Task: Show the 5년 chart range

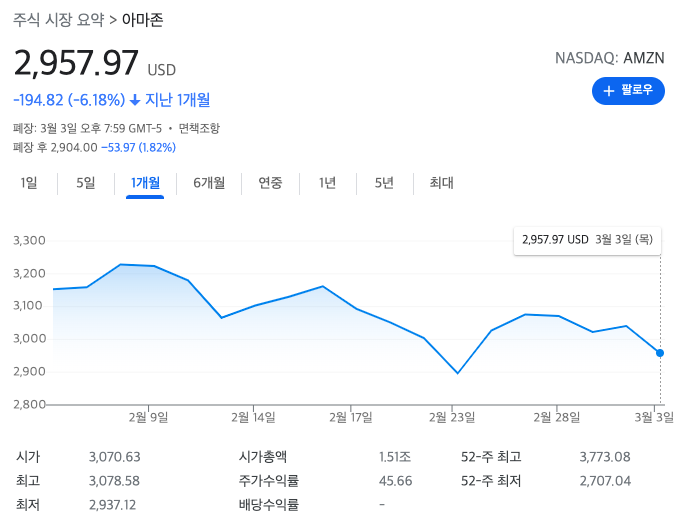Action: pos(384,183)
